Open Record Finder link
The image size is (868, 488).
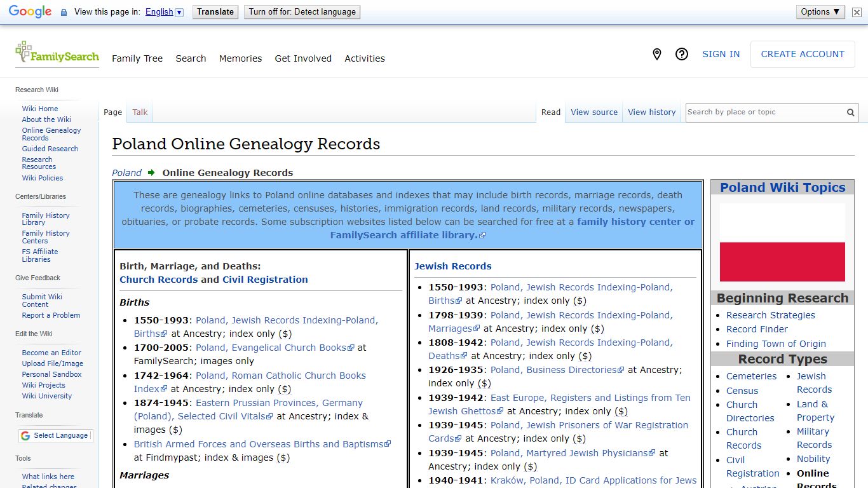pos(757,329)
